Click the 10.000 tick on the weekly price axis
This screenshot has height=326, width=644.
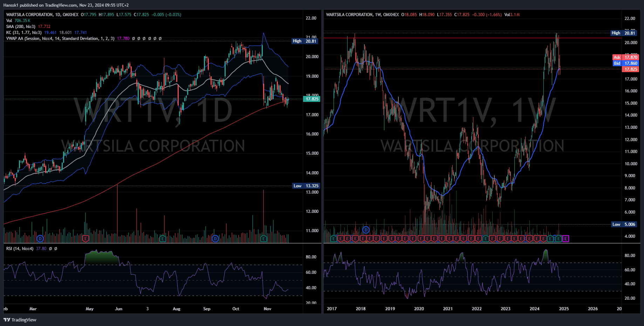coord(631,164)
